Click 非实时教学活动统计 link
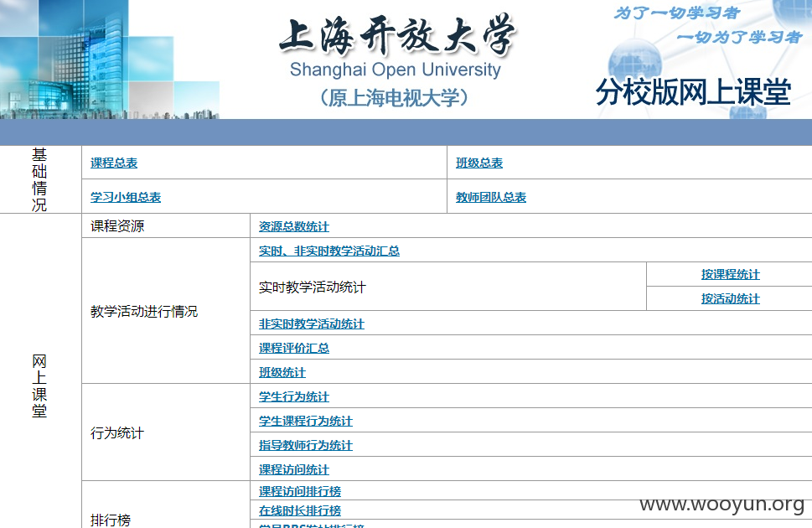Viewport: 812px width, 528px height. tap(312, 324)
